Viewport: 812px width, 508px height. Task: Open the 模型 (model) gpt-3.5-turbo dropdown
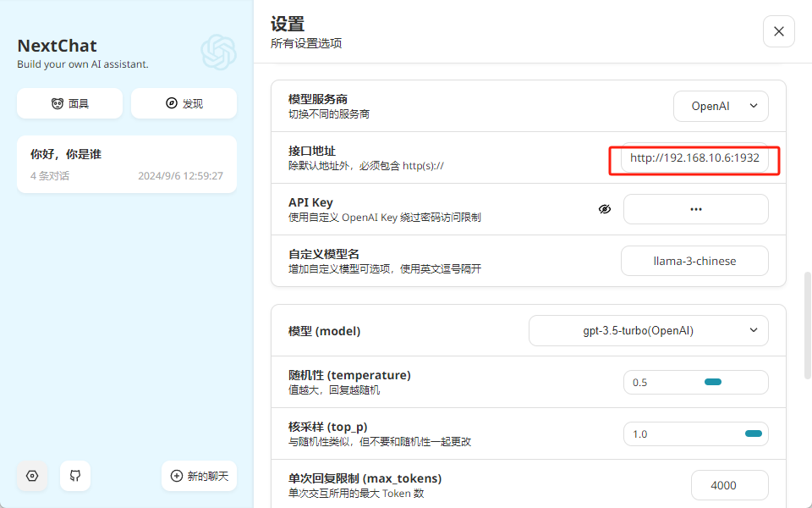(x=648, y=331)
